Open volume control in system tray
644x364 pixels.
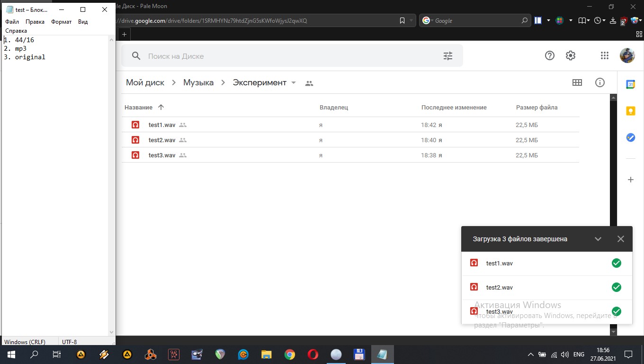(x=564, y=355)
